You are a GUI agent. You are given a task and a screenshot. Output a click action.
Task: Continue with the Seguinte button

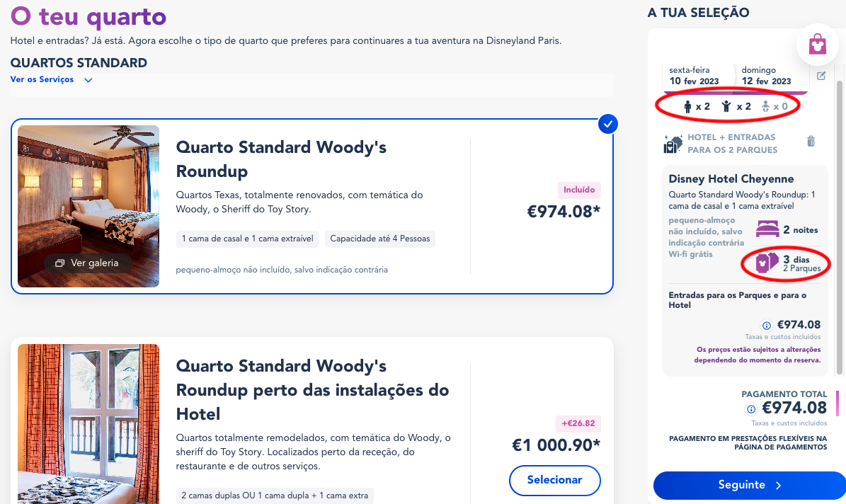(x=750, y=485)
